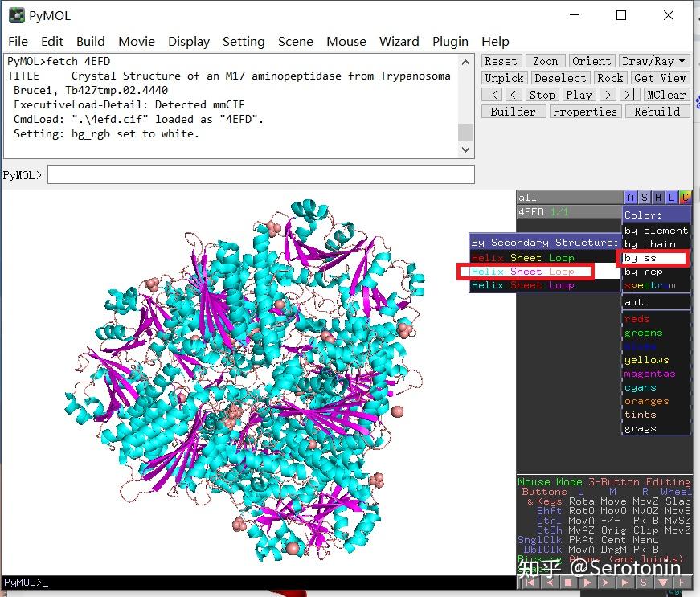Choose color 'by rep' submenu
The width and height of the screenshot is (700, 597).
coord(657,272)
